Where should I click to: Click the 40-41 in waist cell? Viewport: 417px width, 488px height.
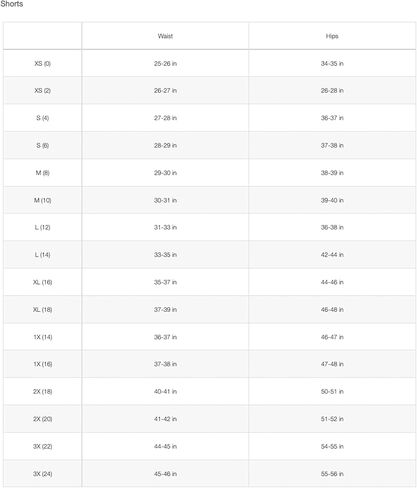coord(165,391)
